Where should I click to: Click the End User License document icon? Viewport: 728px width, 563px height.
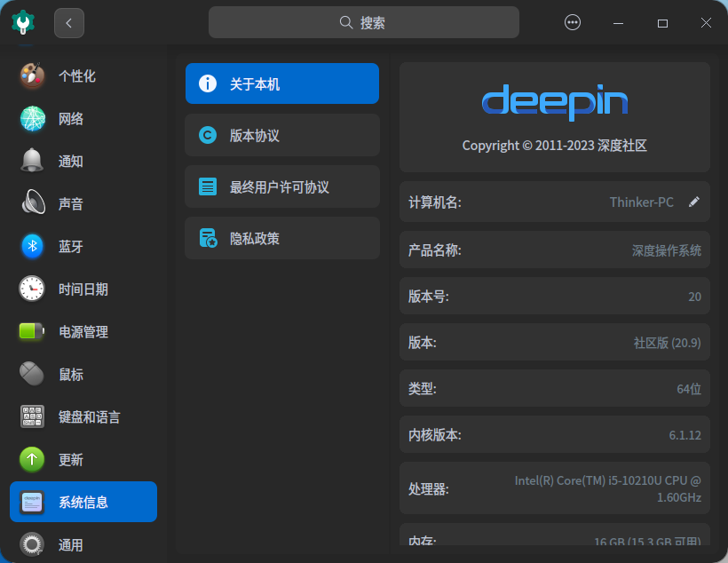pos(208,186)
